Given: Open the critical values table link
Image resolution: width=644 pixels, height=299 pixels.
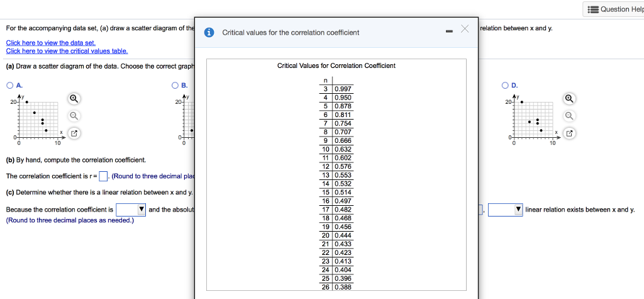Looking at the screenshot, I should pos(67,51).
